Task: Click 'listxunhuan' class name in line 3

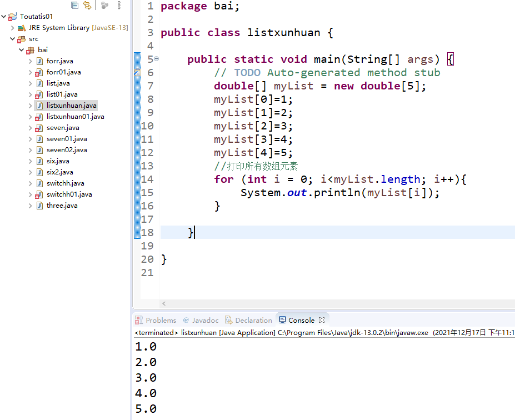Action: coord(283,33)
